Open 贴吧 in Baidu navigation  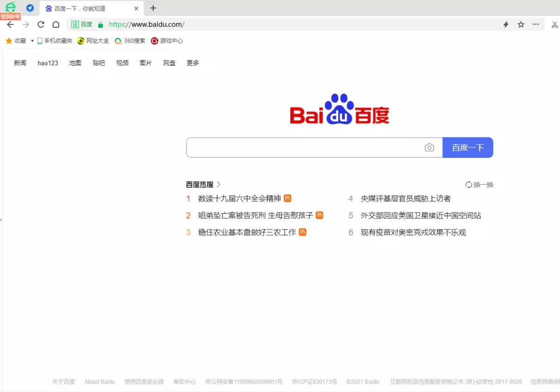click(99, 63)
